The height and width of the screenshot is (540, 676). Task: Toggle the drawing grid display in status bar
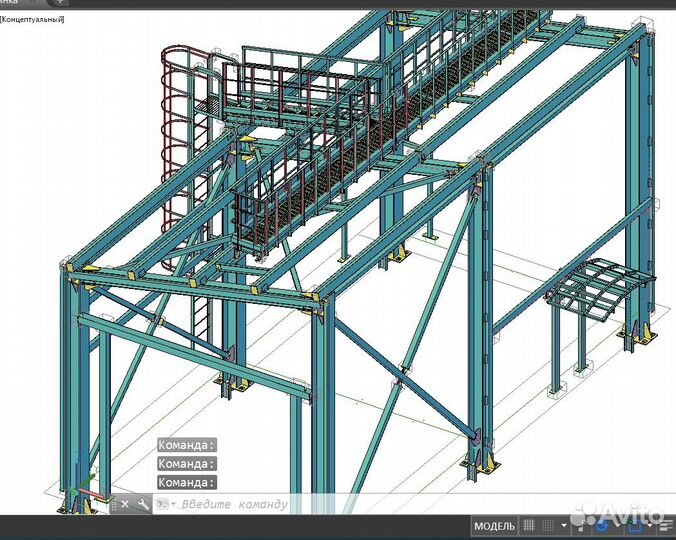pos(530,526)
